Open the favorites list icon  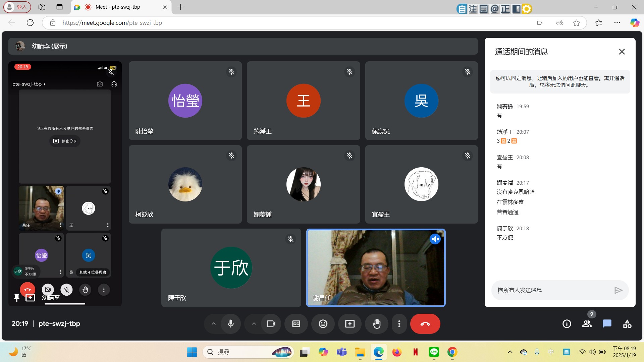click(599, 23)
